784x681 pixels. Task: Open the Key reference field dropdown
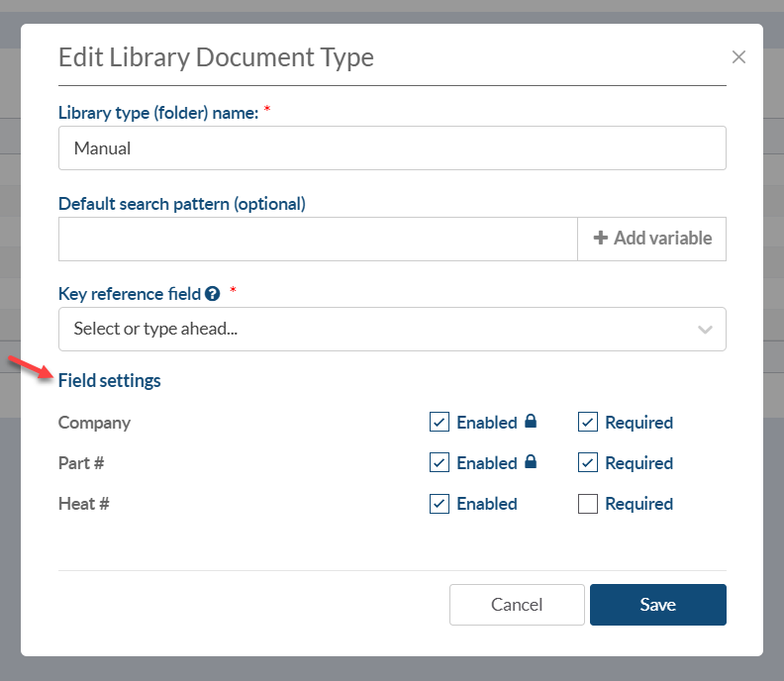(376, 329)
